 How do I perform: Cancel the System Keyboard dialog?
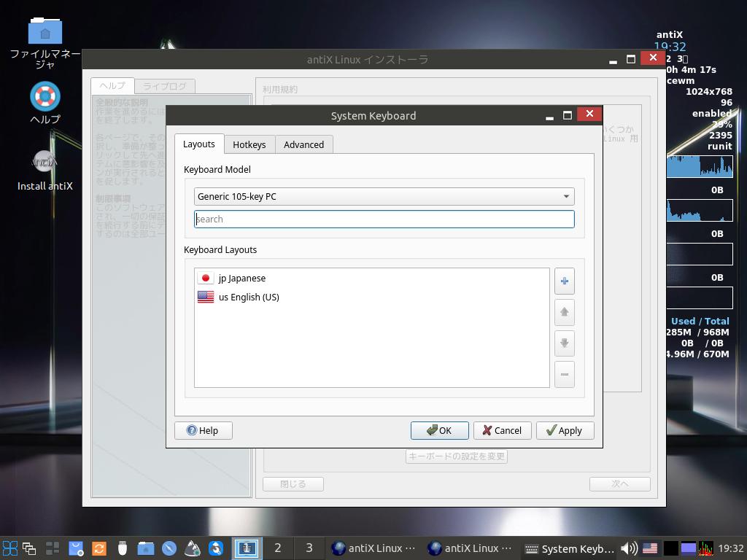[502, 430]
